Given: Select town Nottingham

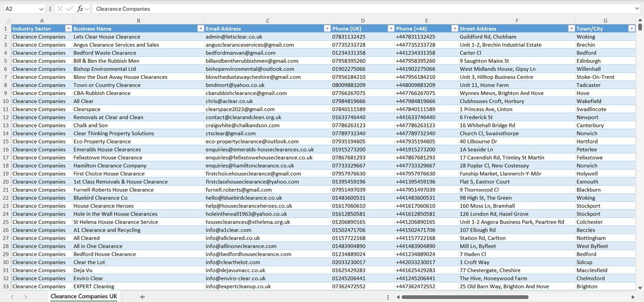Looking at the screenshot, I should [606, 238].
